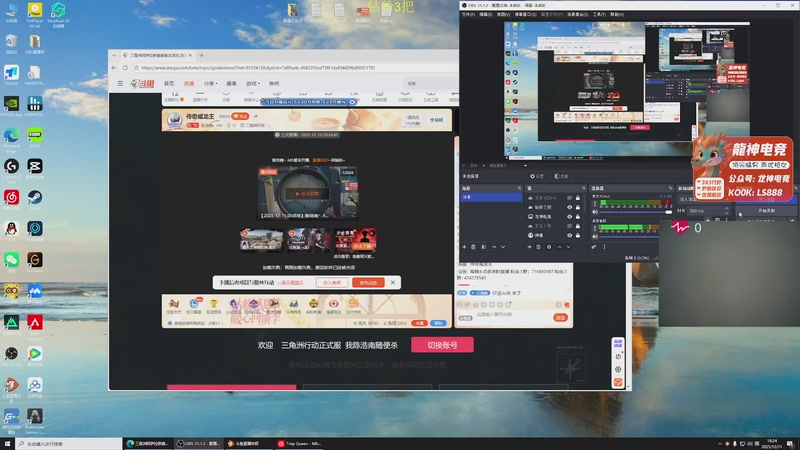Viewport: 800px width, 450px height.
Task: Mute the second audio mixer channel
Action: 595,236
